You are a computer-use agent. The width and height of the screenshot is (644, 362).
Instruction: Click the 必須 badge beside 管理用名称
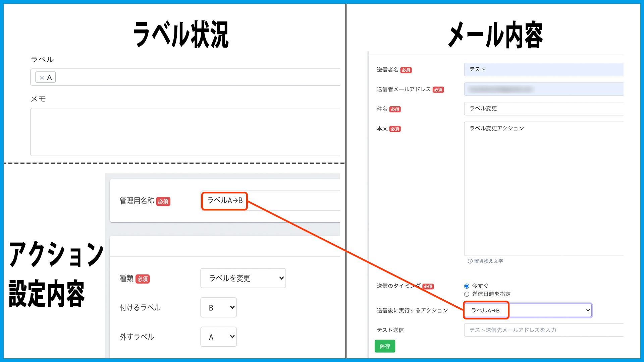click(x=163, y=201)
